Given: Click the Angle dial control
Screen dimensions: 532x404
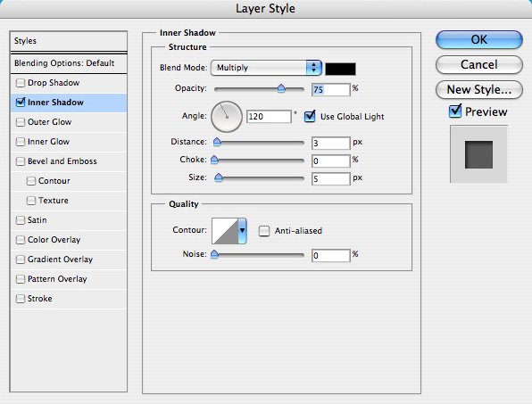Looking at the screenshot, I should pyautogui.click(x=227, y=117).
